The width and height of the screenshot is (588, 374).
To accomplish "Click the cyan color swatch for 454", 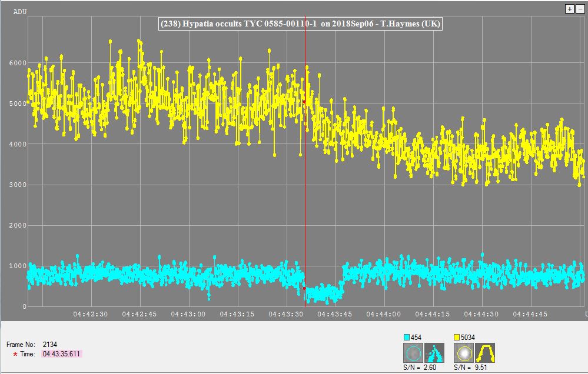I will pyautogui.click(x=407, y=337).
